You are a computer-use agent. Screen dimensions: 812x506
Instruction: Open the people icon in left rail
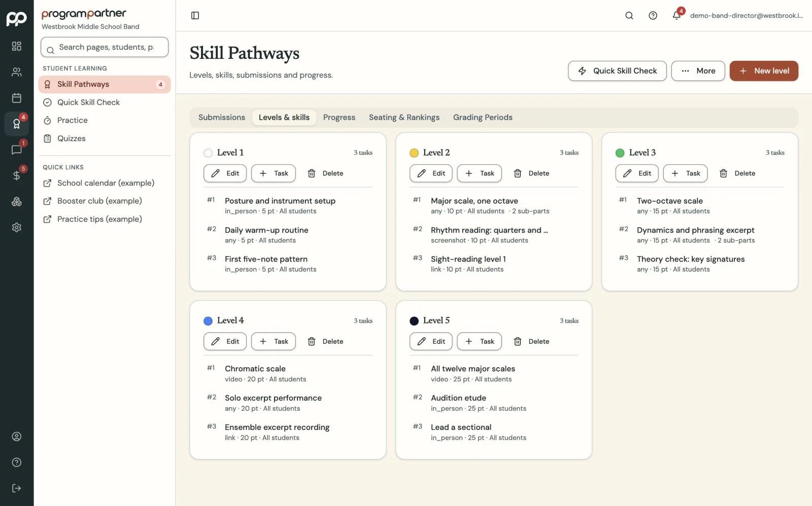[x=17, y=72]
